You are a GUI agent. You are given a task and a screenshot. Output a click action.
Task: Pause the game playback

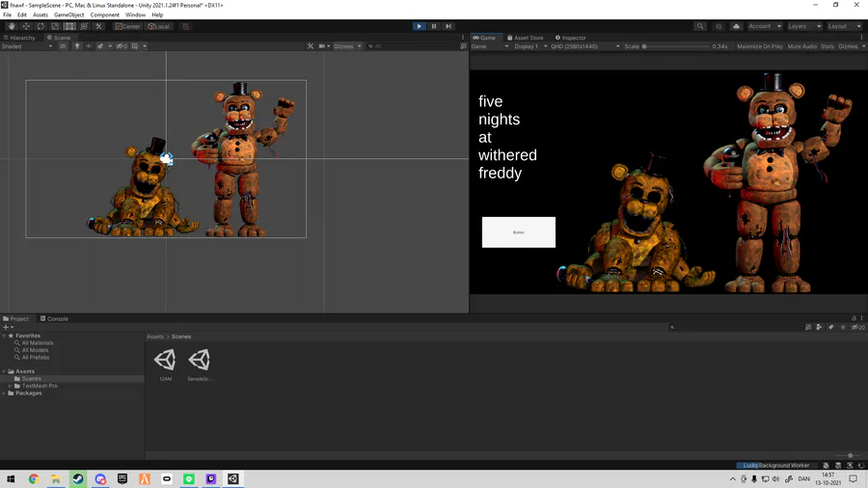pyautogui.click(x=434, y=26)
